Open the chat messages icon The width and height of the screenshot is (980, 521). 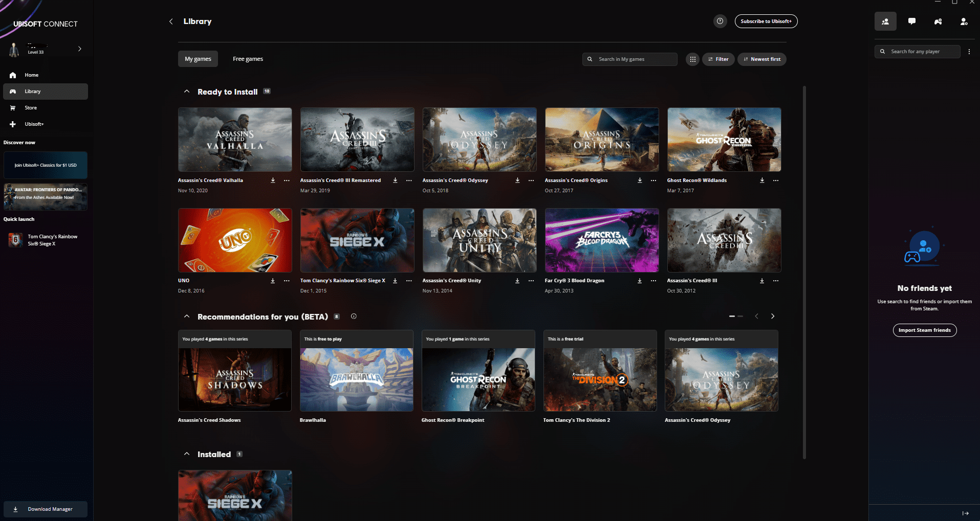point(912,21)
